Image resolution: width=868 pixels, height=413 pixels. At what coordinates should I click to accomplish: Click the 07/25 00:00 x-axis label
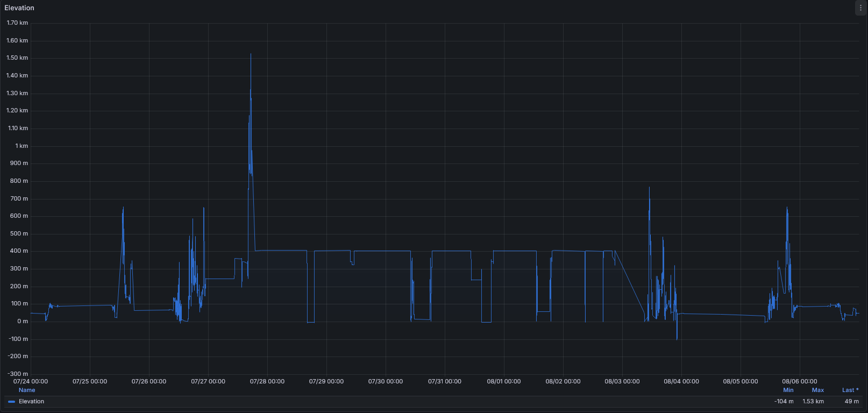coord(90,382)
